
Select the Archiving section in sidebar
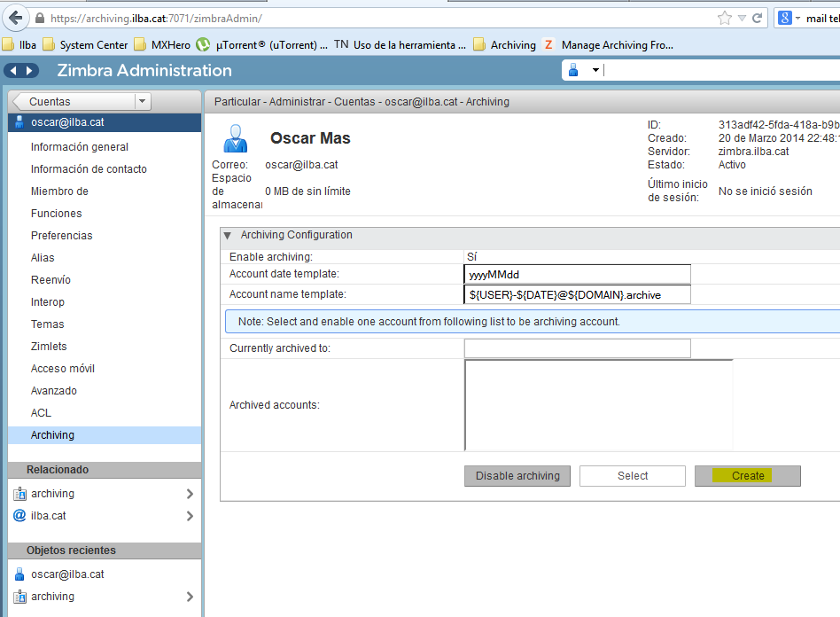pyautogui.click(x=105, y=434)
